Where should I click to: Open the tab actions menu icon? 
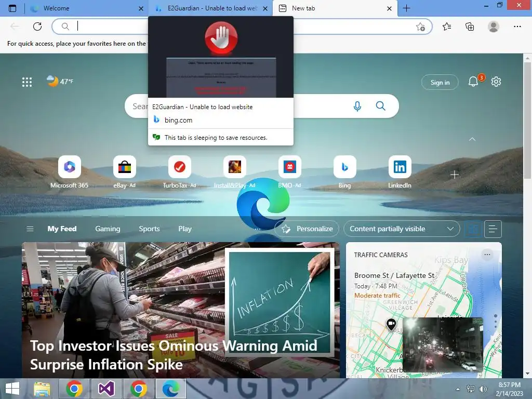(x=12, y=8)
